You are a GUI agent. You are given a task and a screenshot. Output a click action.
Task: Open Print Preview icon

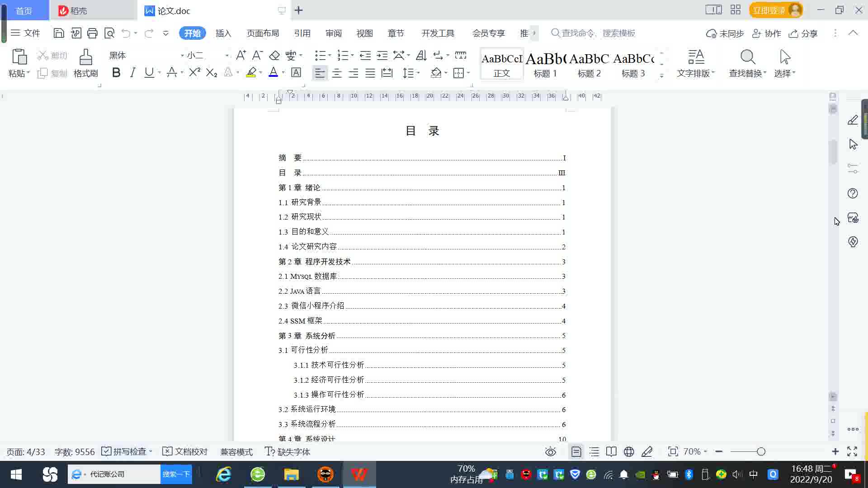click(109, 33)
